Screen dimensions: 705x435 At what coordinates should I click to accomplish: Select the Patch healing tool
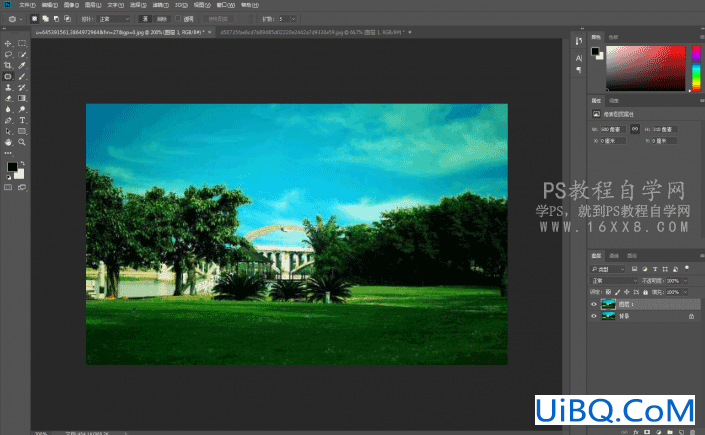click(8, 76)
